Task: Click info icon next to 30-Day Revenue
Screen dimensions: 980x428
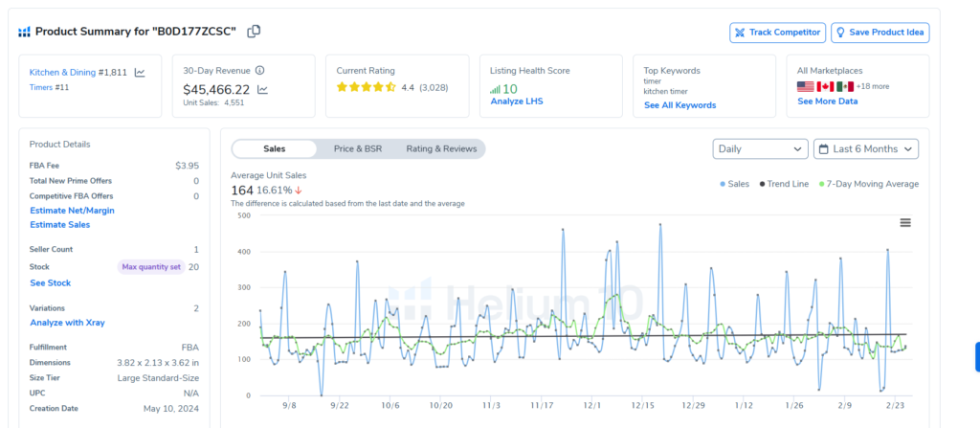Action: pyautogui.click(x=259, y=71)
